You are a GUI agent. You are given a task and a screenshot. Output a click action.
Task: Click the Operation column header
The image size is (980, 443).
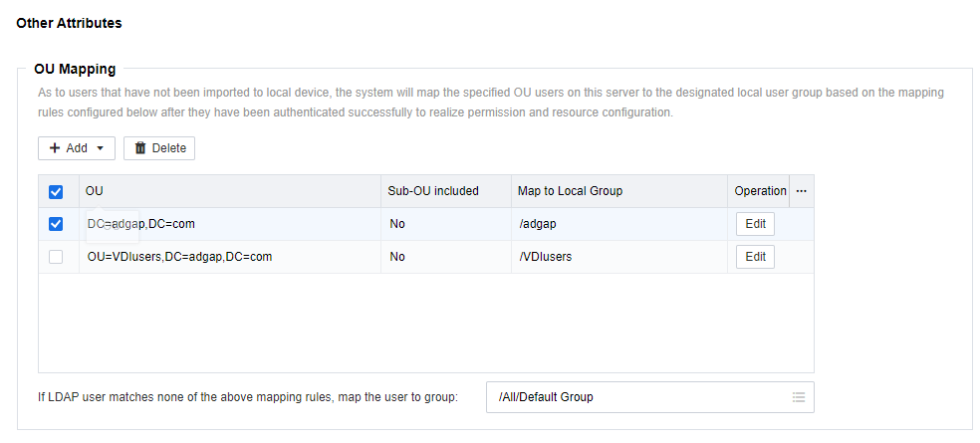point(760,191)
